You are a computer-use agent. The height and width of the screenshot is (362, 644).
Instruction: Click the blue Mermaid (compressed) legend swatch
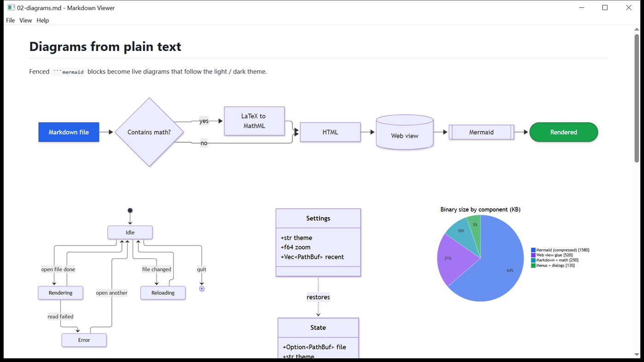[534, 250]
